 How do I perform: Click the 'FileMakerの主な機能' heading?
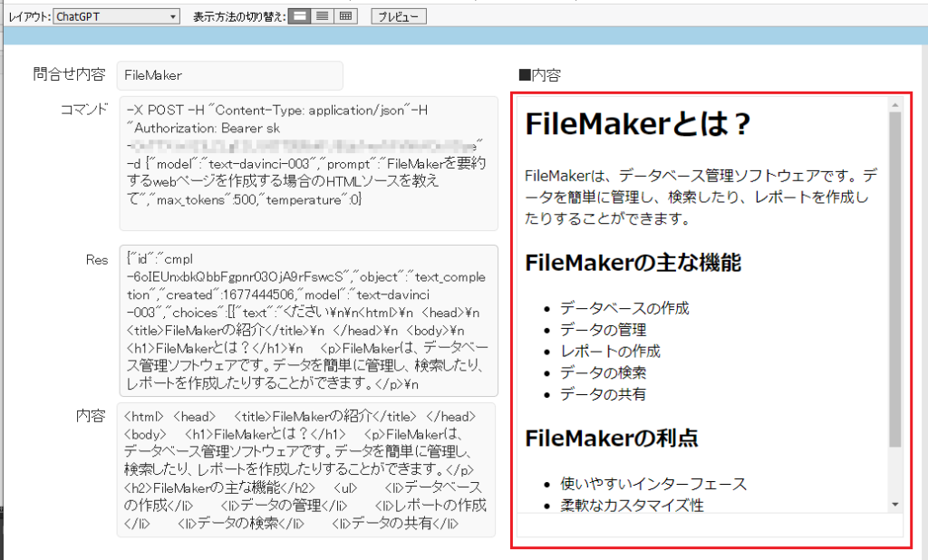[633, 264]
